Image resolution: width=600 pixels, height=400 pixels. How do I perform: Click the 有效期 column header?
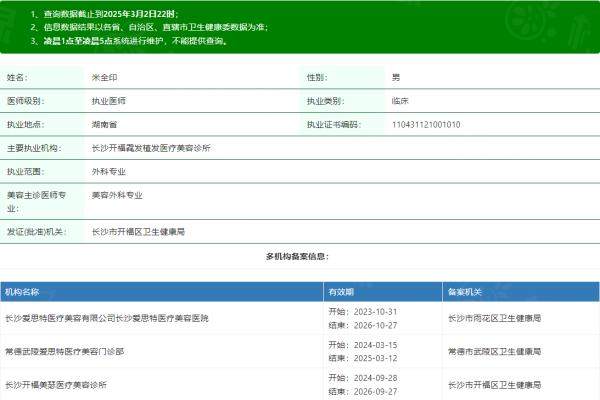[x=341, y=292]
